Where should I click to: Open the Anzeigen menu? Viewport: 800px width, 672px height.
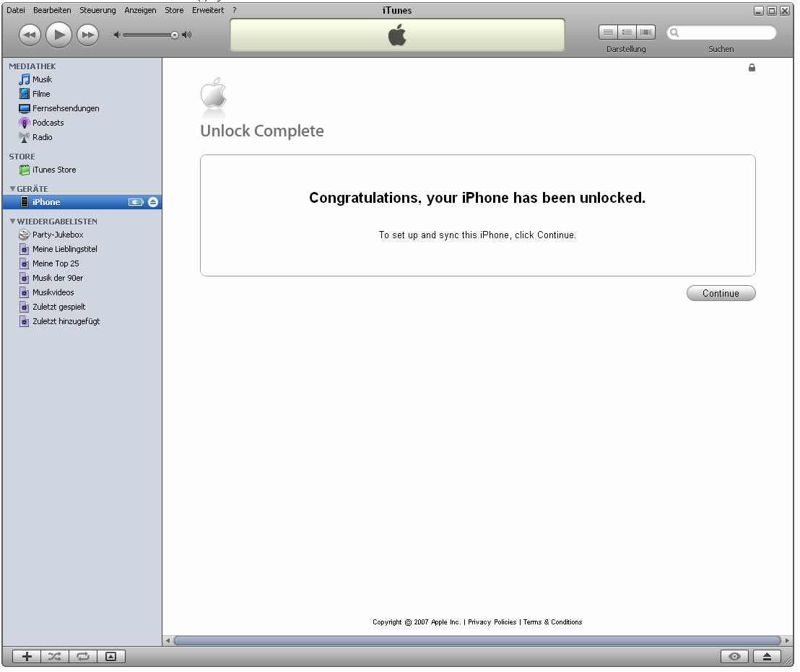tap(140, 10)
